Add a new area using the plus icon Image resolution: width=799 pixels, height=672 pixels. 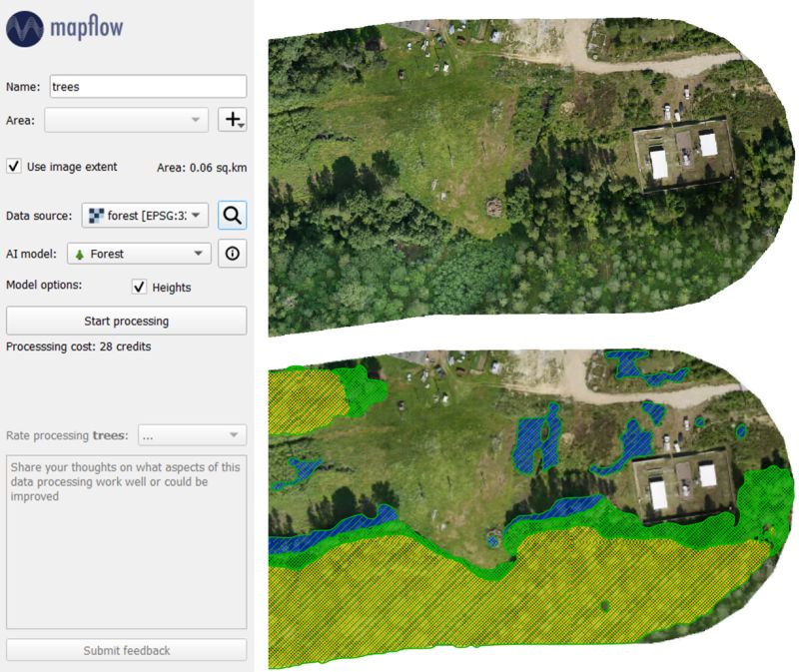(x=232, y=117)
